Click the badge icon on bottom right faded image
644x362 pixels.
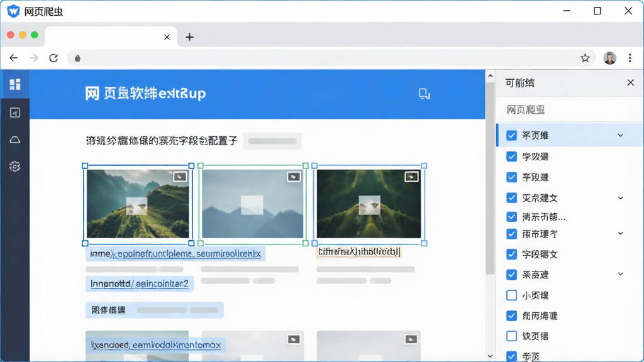(x=411, y=339)
